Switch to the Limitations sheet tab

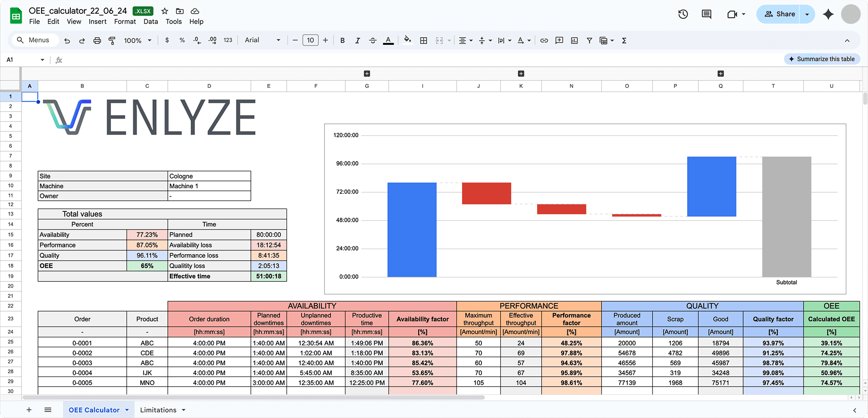158,410
